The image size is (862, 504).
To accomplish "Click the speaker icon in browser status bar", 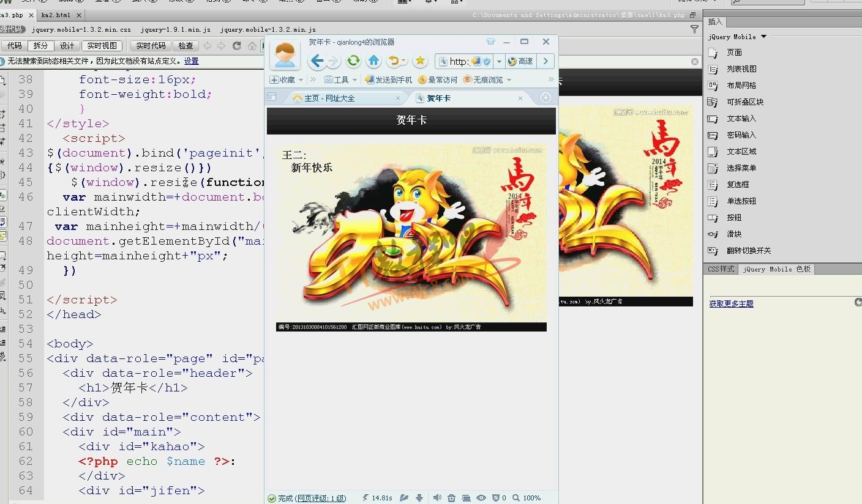I will pos(437,498).
